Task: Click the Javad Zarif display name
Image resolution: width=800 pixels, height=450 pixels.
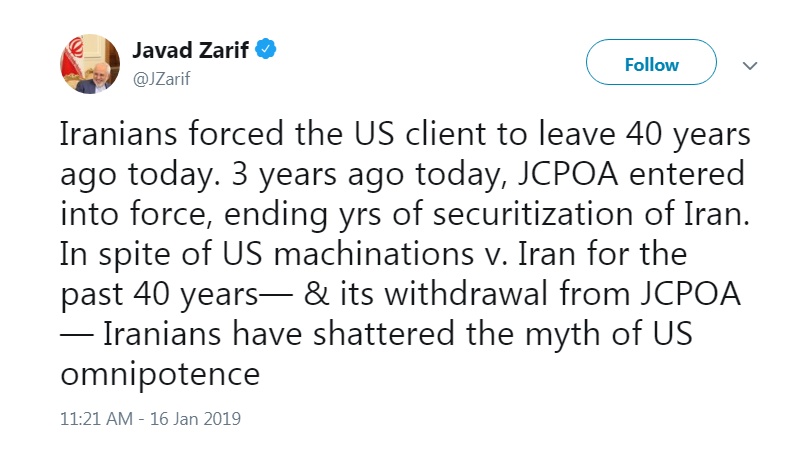Action: (x=190, y=49)
